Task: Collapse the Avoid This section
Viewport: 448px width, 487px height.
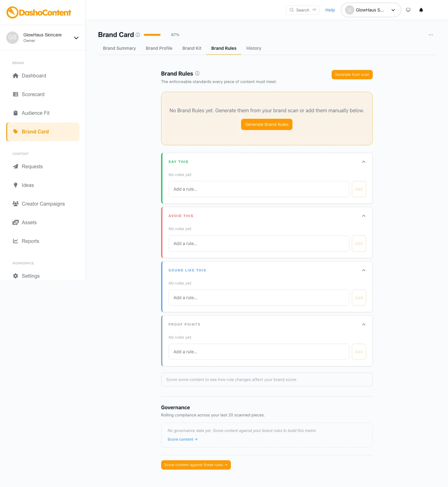Action: point(364,216)
